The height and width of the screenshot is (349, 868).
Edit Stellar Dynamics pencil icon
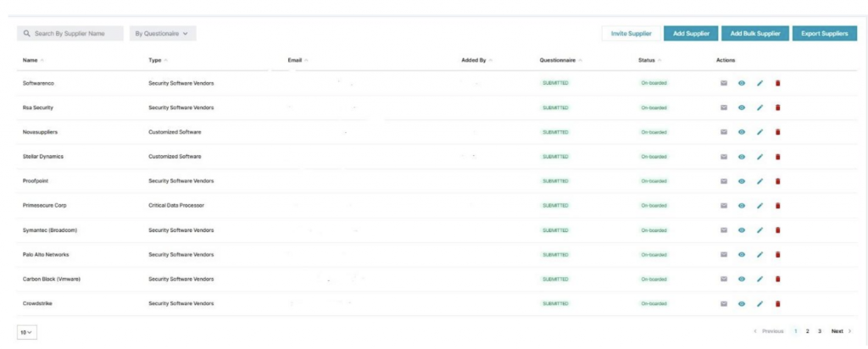pyautogui.click(x=760, y=157)
